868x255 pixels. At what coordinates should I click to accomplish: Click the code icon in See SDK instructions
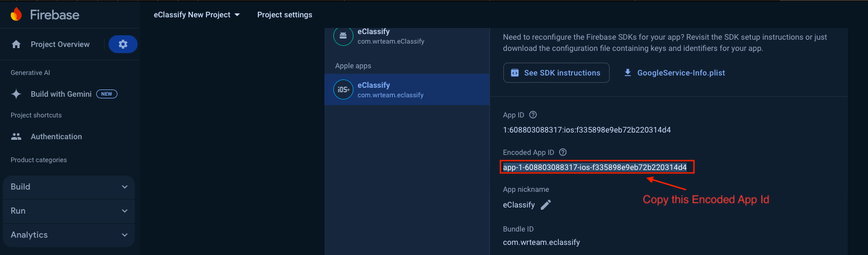pyautogui.click(x=515, y=73)
